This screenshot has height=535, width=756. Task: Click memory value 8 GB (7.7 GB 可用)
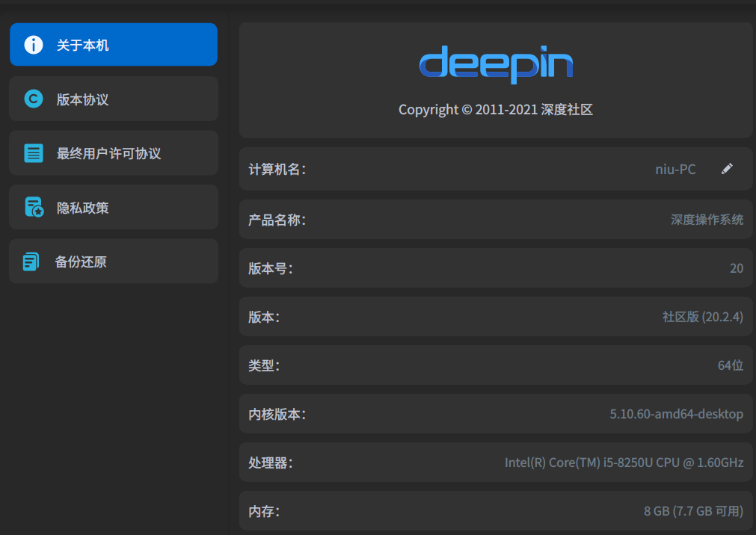pyautogui.click(x=693, y=511)
